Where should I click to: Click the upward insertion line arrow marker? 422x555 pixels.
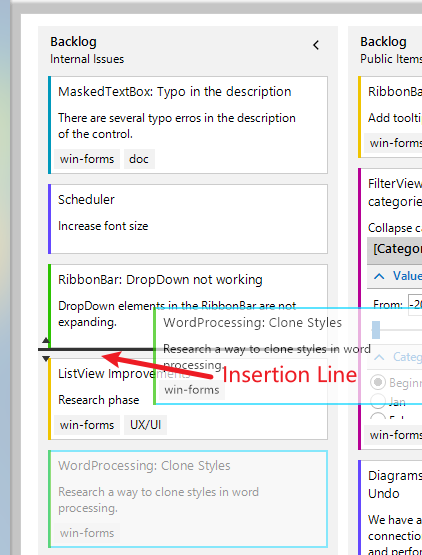pos(46,340)
